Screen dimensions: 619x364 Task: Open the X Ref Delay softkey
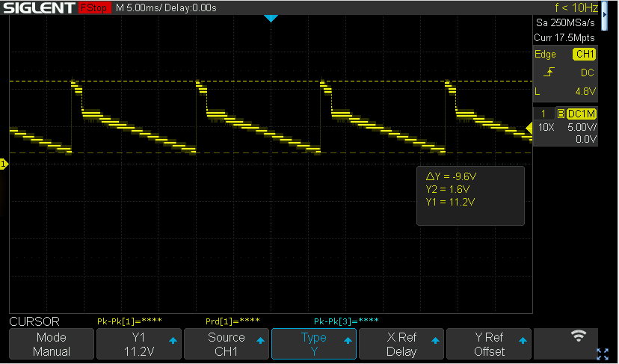click(x=401, y=344)
